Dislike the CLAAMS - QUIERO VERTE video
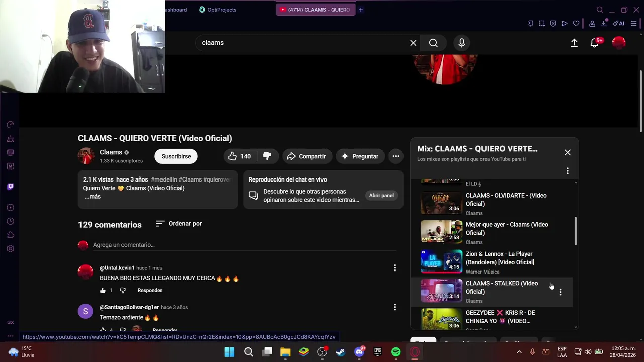 pyautogui.click(x=267, y=156)
